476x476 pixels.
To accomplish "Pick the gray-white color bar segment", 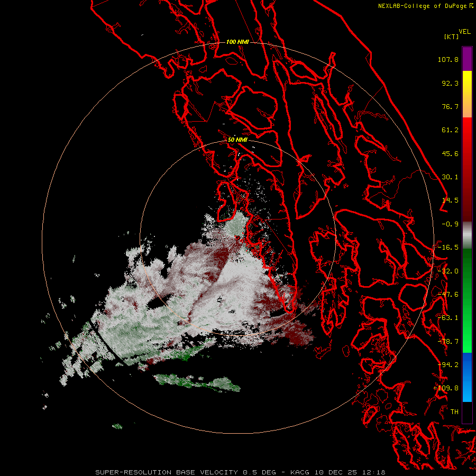I will pos(467,235).
